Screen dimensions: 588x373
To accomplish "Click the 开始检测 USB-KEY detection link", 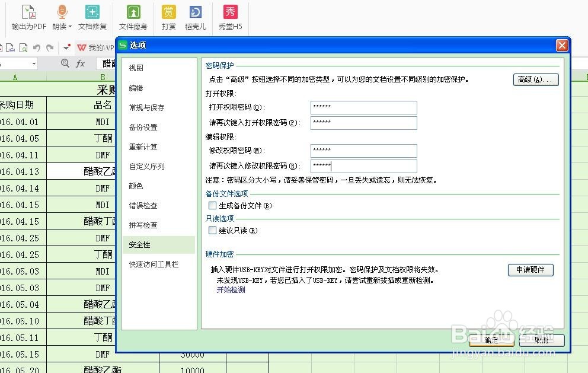I will pyautogui.click(x=230, y=290).
